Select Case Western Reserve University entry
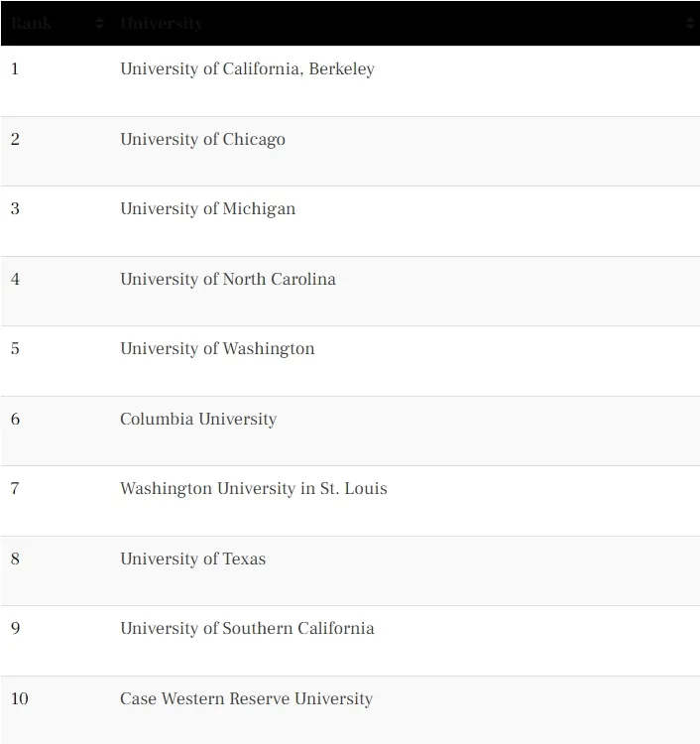This screenshot has width=700, height=744. point(246,699)
